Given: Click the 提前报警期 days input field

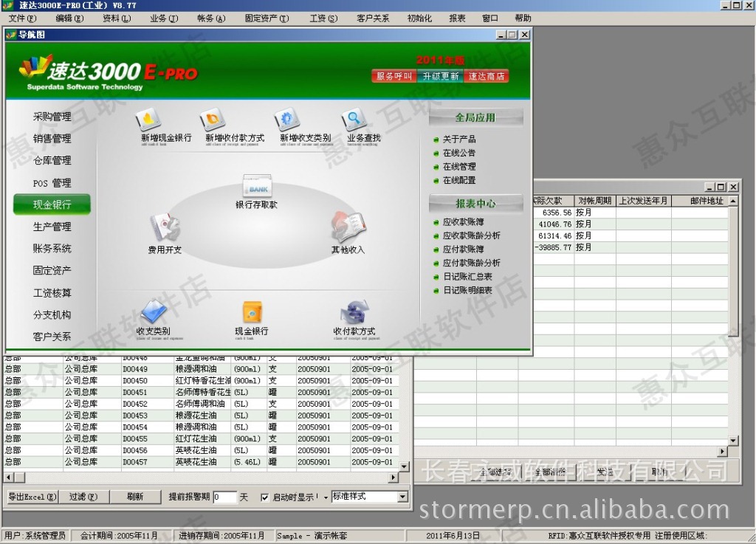Looking at the screenshot, I should (x=224, y=497).
